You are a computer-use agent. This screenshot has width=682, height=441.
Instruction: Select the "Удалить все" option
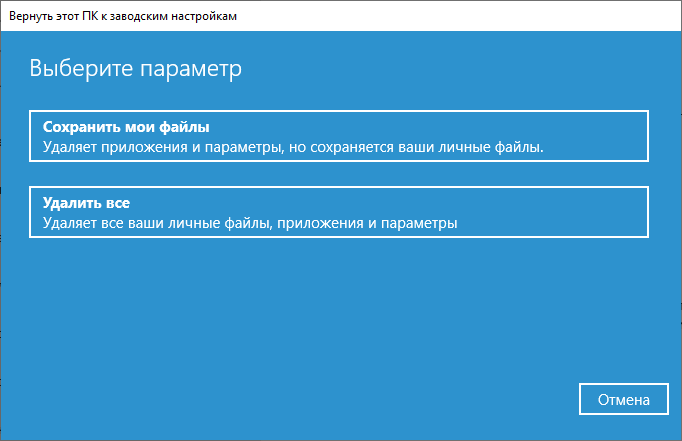coord(339,212)
